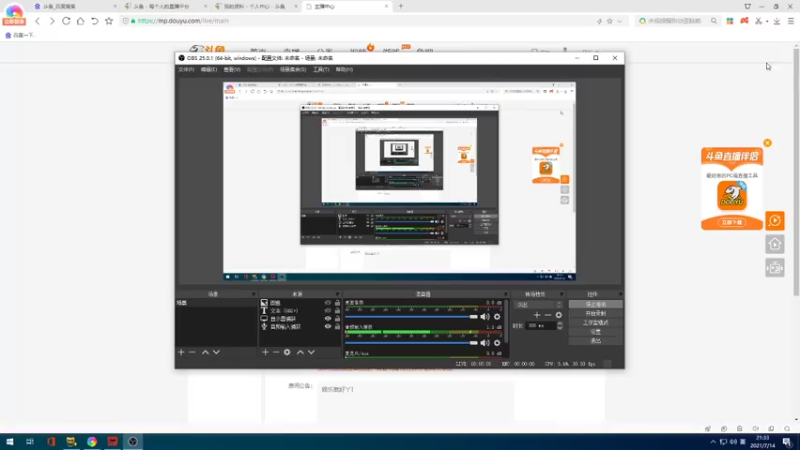
Task: Open the Windows Start menu
Action: point(10,441)
